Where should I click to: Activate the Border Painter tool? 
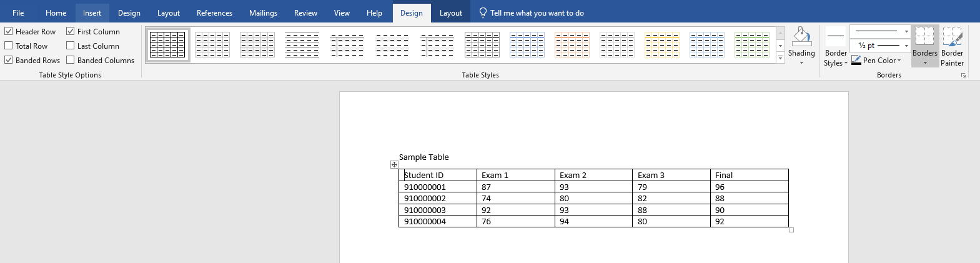(952, 46)
